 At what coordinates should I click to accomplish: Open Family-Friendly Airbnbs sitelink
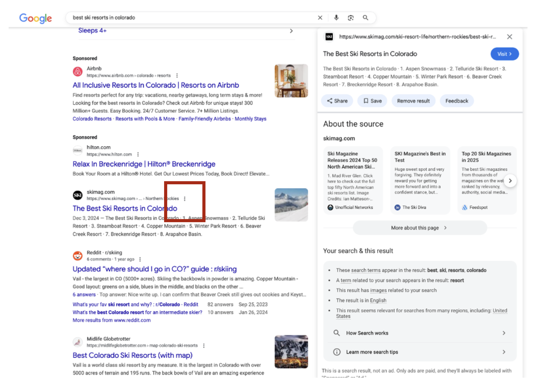point(205,119)
